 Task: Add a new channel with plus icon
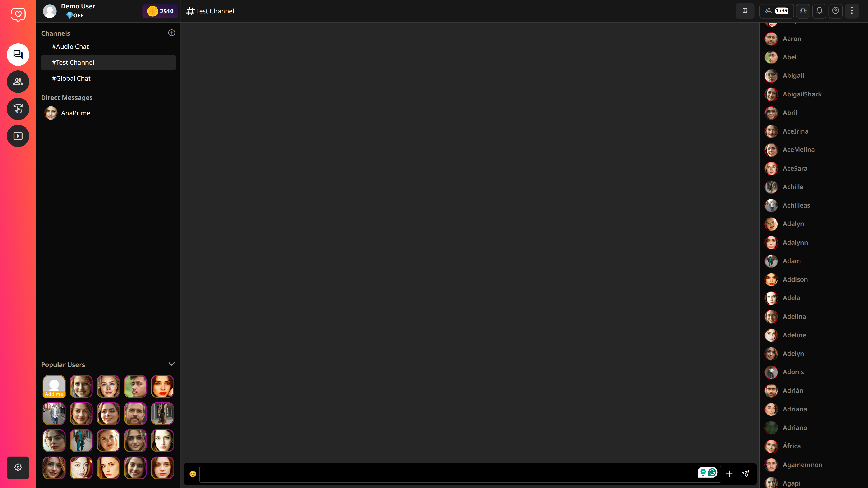(x=172, y=33)
